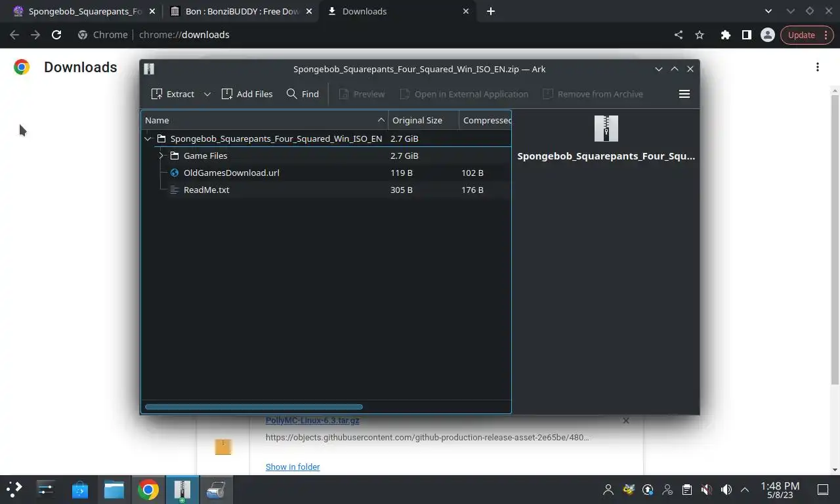Switch to Chrome via taskbar icon
840x504 pixels.
[148, 490]
